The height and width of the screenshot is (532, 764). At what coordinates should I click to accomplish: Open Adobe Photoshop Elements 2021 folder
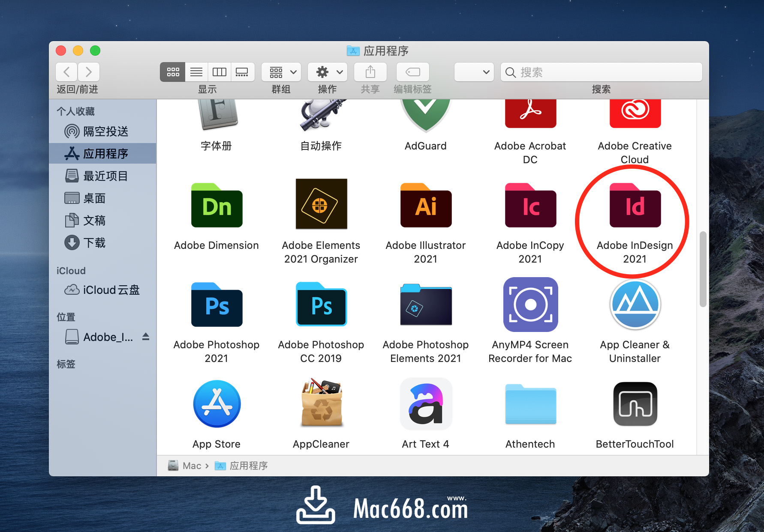coord(426,305)
